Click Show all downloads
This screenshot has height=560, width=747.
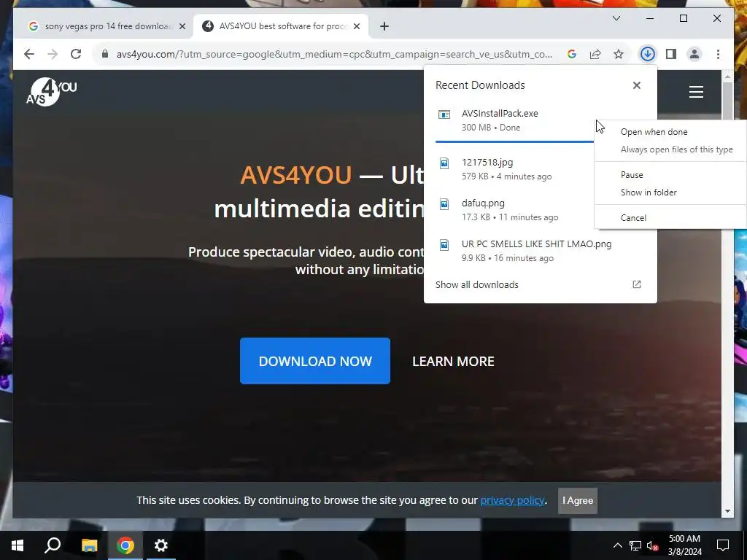(x=477, y=285)
